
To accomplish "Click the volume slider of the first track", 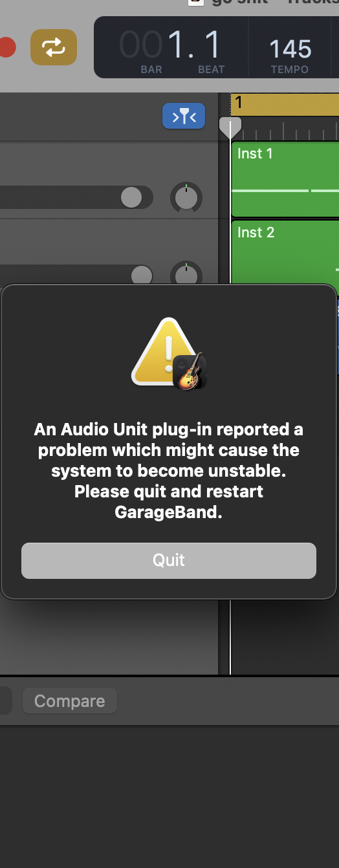I will (76, 197).
